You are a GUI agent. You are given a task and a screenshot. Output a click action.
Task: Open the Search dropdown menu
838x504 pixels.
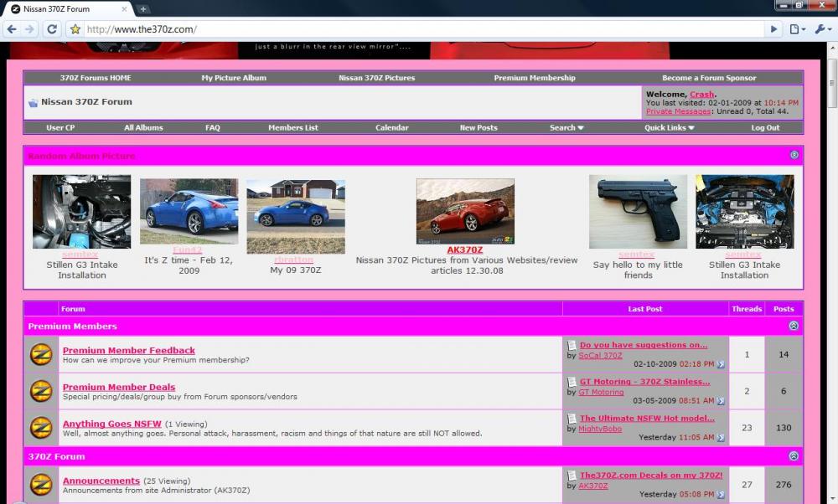(566, 127)
